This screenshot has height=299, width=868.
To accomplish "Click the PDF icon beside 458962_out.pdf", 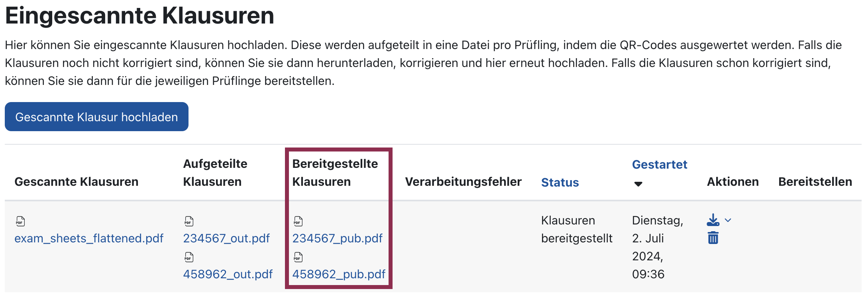I will 189,257.
